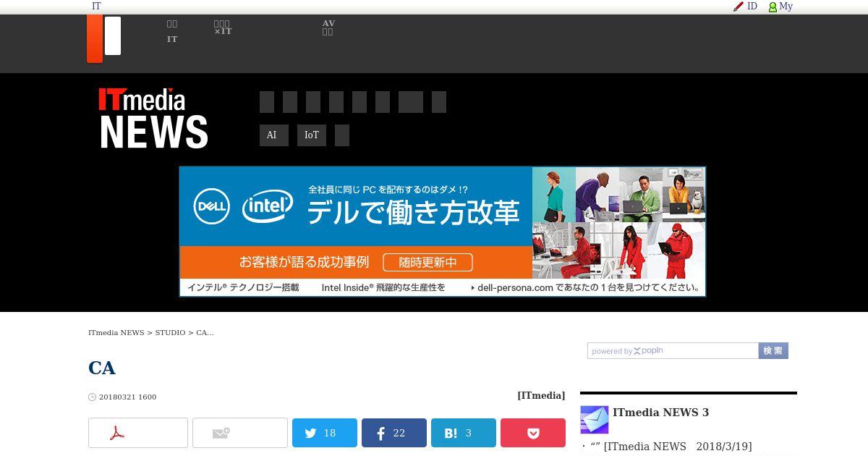Viewport: 868px width, 456px height.
Task: Open the red pencil ID link
Action: [x=746, y=7]
